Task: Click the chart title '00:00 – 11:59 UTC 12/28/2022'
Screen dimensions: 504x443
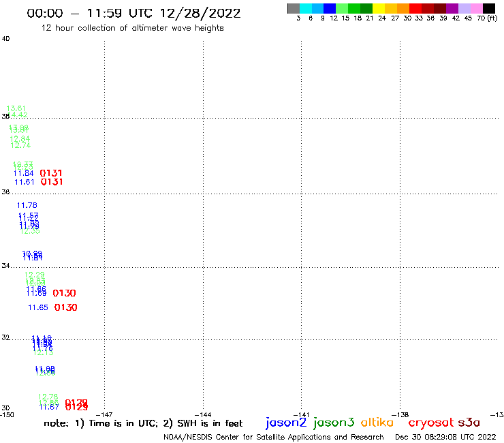Action: click(133, 13)
